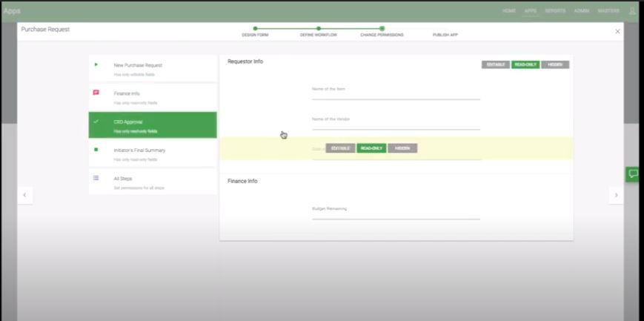Click the Purchase Request dialog title
The image size is (644, 321).
(x=45, y=30)
